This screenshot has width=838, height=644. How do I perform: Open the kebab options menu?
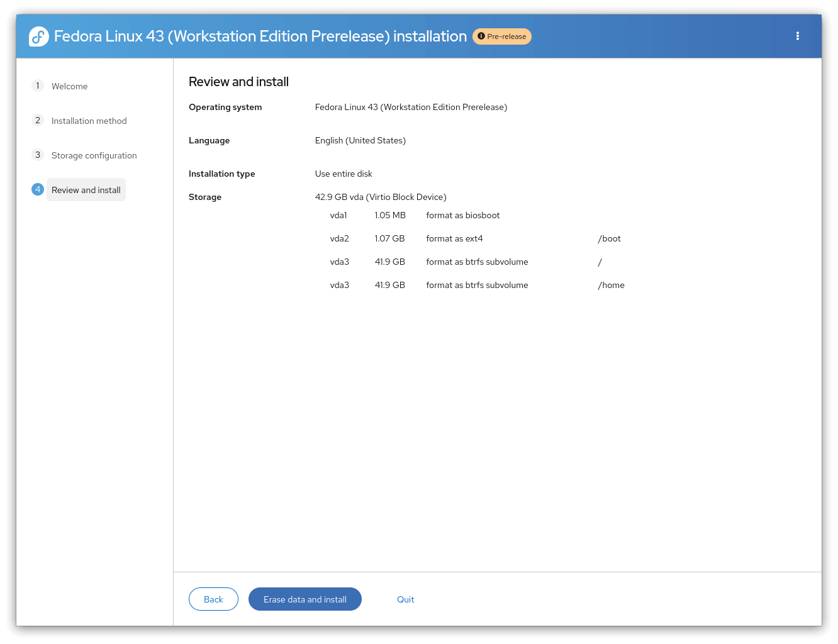point(797,36)
